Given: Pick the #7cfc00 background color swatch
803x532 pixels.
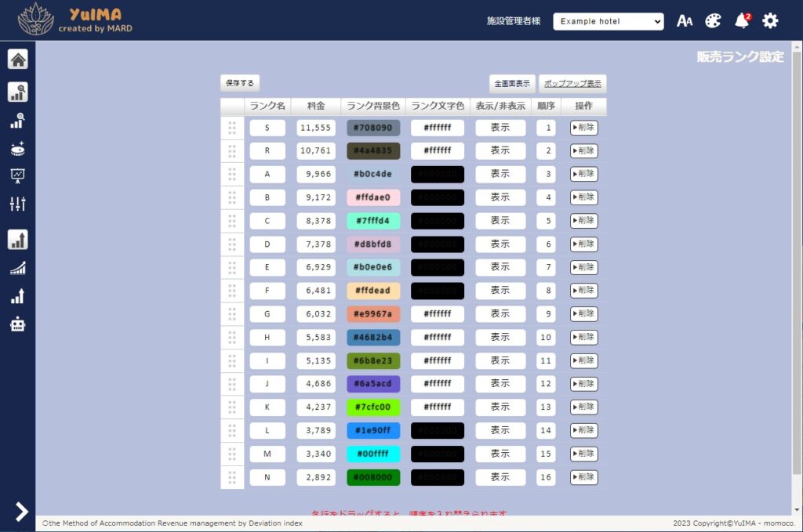Looking at the screenshot, I should click(x=373, y=407).
